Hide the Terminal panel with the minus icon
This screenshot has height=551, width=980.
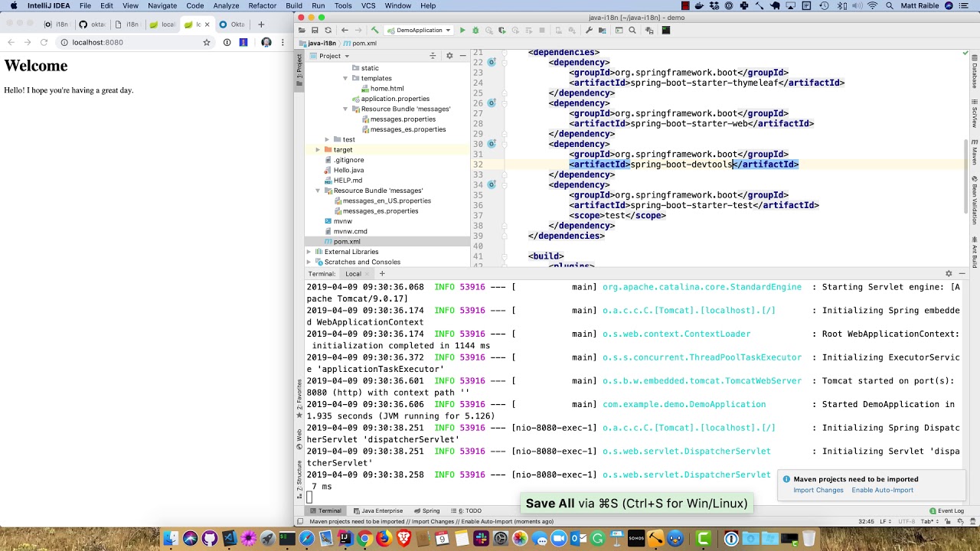point(962,274)
